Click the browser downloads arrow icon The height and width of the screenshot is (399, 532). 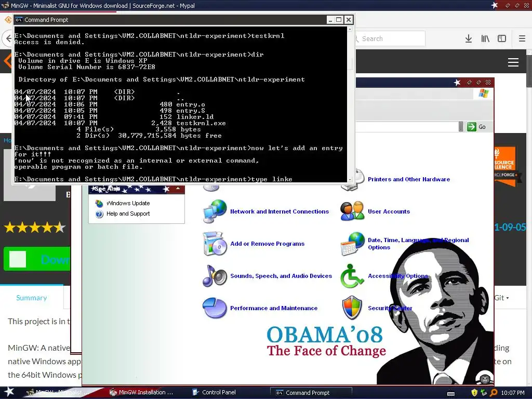[469, 38]
